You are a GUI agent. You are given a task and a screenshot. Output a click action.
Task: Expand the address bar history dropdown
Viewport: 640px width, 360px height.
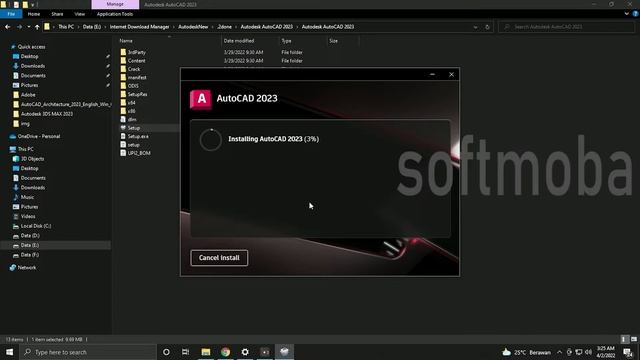(476, 27)
